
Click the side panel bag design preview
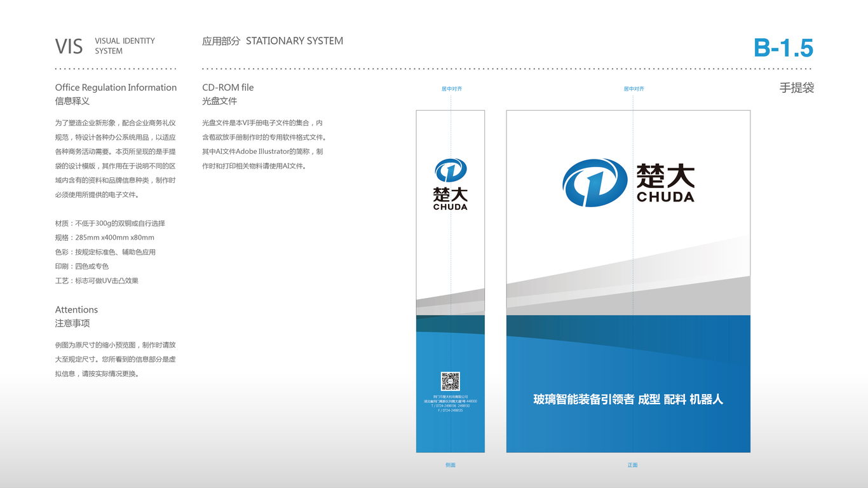[x=451, y=281]
